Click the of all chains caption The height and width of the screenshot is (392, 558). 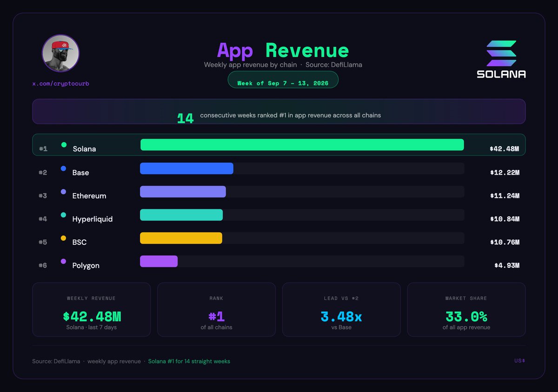pyautogui.click(x=216, y=327)
